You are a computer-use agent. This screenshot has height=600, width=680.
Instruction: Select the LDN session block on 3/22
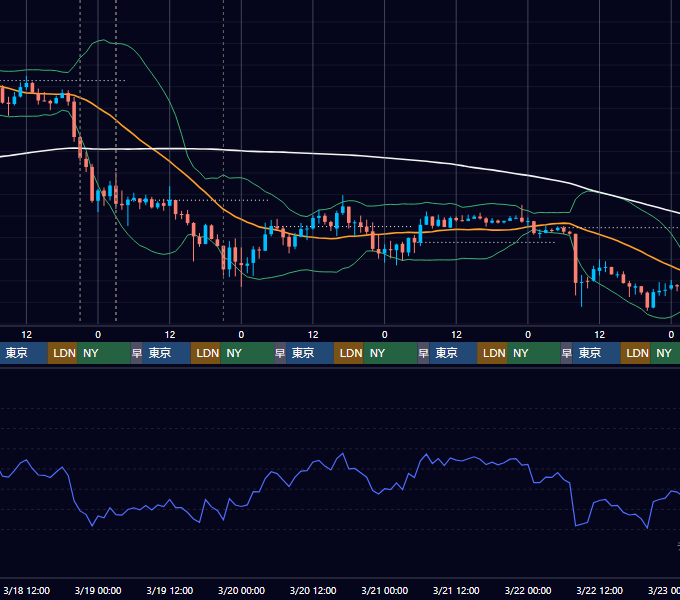[x=635, y=353]
